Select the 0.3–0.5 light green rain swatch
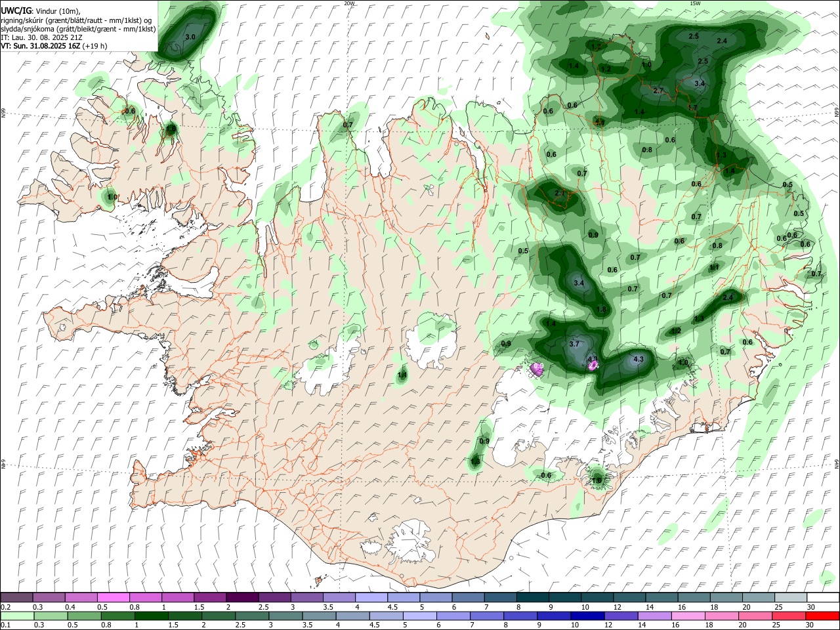840x630 pixels. (51, 616)
